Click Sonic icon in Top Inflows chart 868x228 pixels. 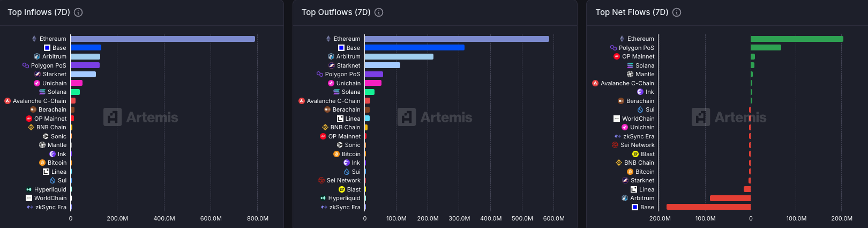coord(46,136)
